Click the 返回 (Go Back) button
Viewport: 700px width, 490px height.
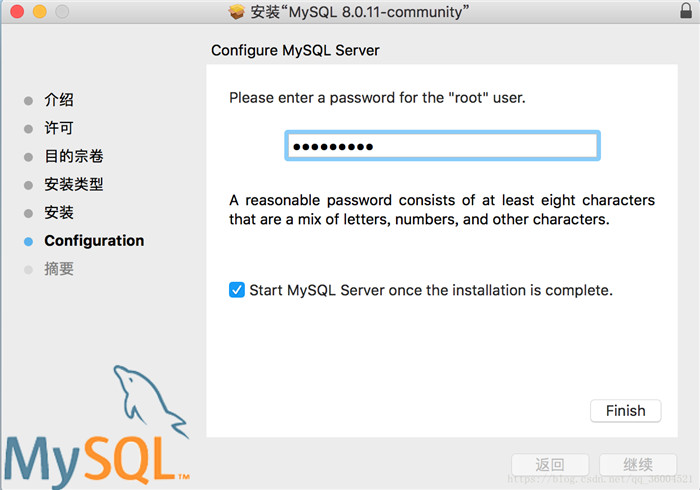tap(550, 465)
